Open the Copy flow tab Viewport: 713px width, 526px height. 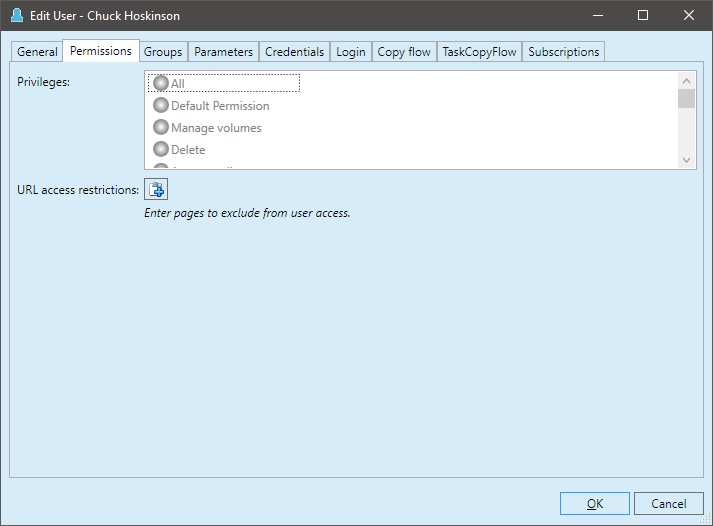click(x=404, y=52)
